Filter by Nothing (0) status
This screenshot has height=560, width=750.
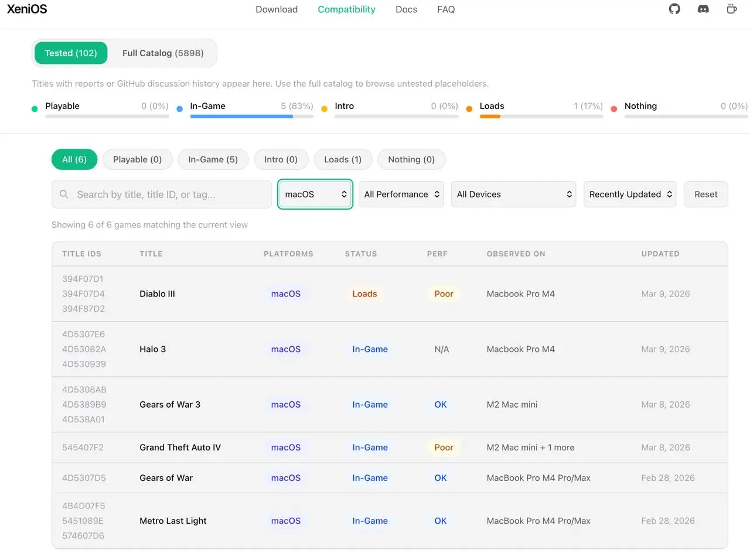[x=411, y=159]
